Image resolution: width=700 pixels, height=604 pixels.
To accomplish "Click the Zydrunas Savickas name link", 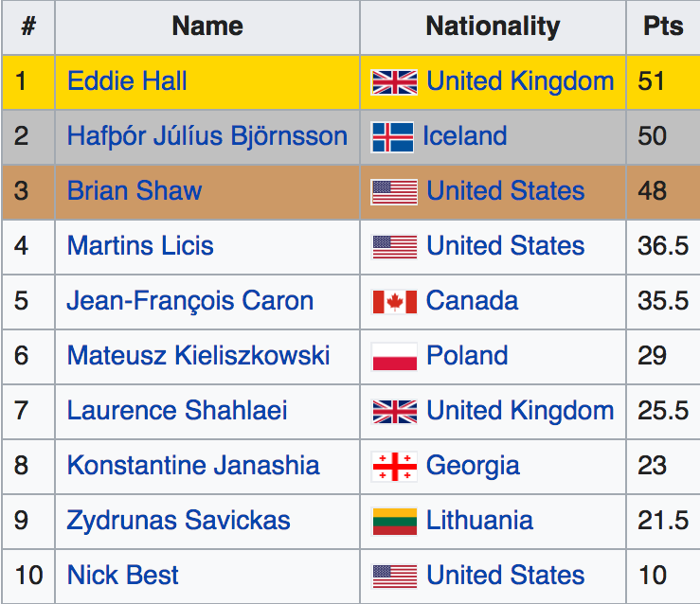I will pyautogui.click(x=178, y=521).
